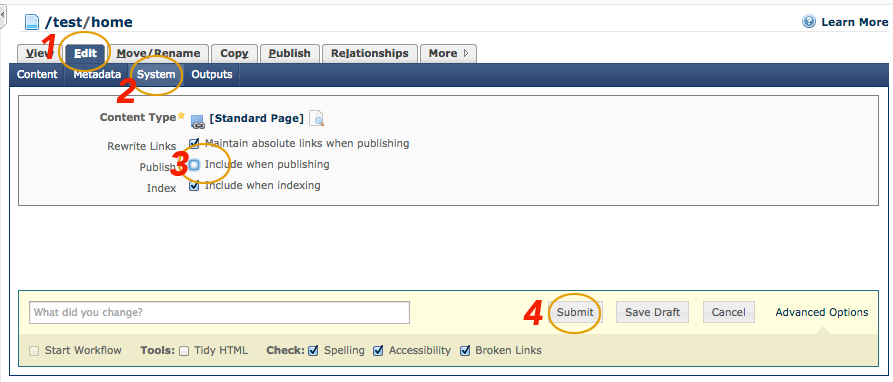
Task: Click the 'Rewrite Links' label
Action: click(x=142, y=146)
